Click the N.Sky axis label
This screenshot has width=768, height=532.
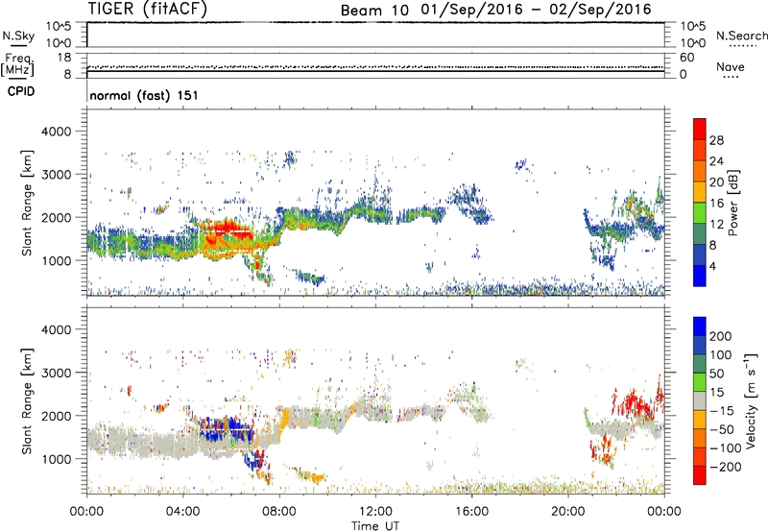pyautogui.click(x=18, y=36)
